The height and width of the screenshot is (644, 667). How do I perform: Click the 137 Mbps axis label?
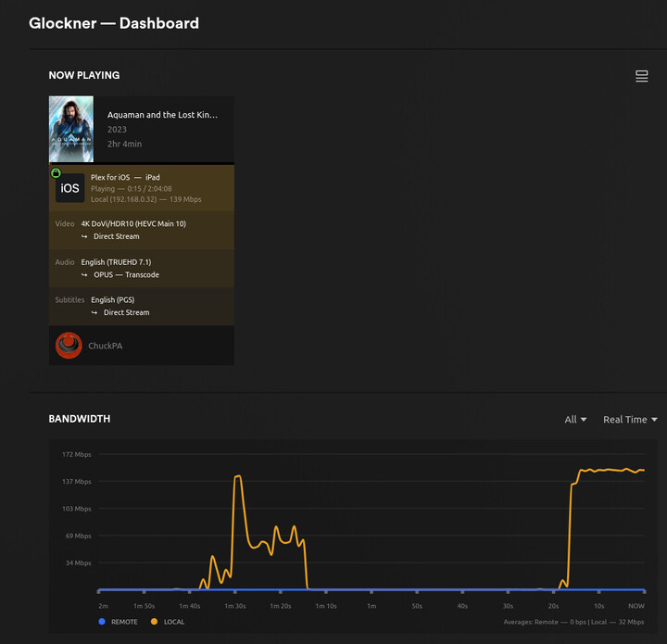(77, 482)
